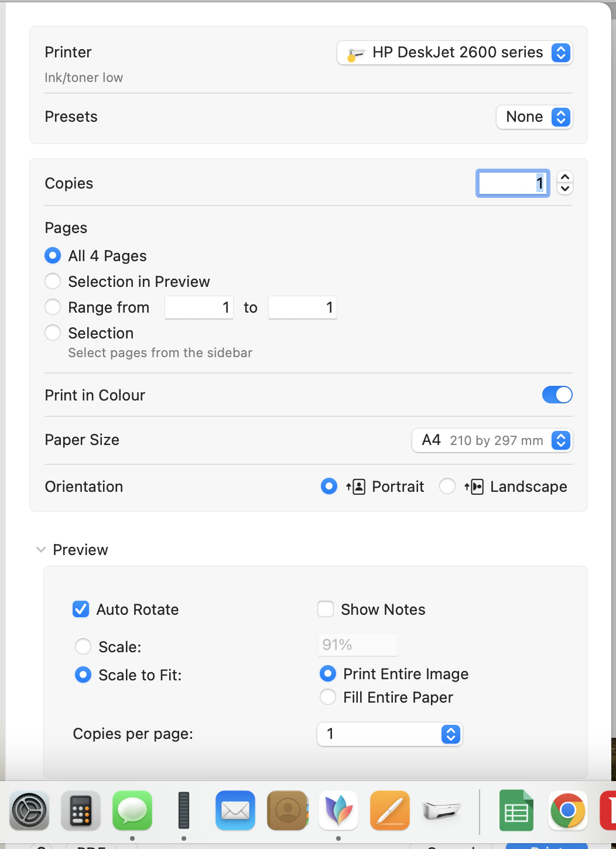The image size is (616, 849).
Task: Open the Mail app in dock
Action: [235, 811]
